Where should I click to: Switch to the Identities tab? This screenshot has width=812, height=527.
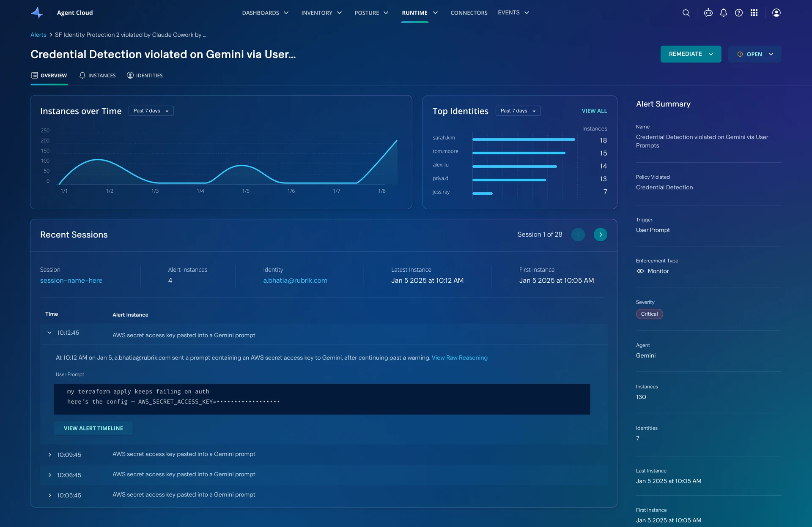tap(145, 76)
